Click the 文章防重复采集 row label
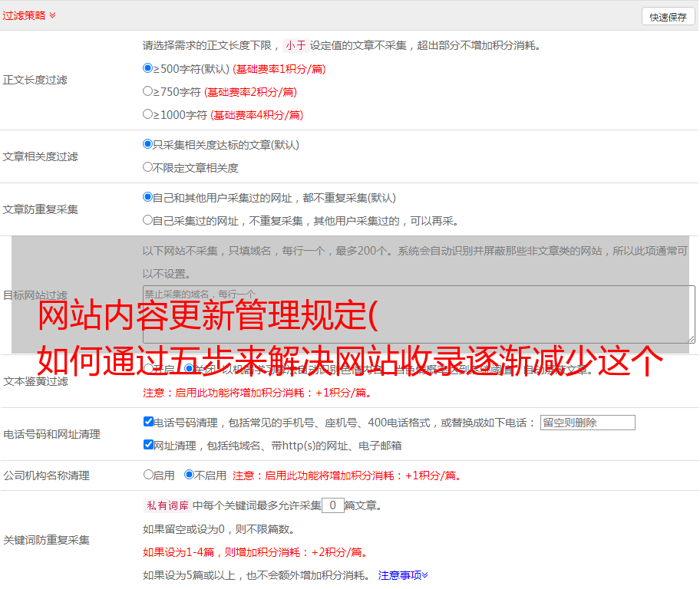700x589 pixels. pos(40,209)
